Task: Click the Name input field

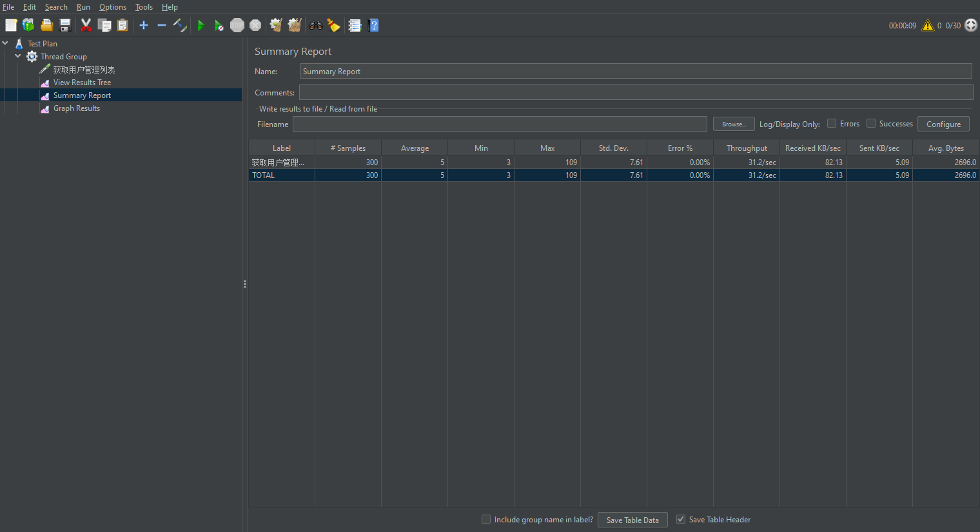Action: pos(636,71)
